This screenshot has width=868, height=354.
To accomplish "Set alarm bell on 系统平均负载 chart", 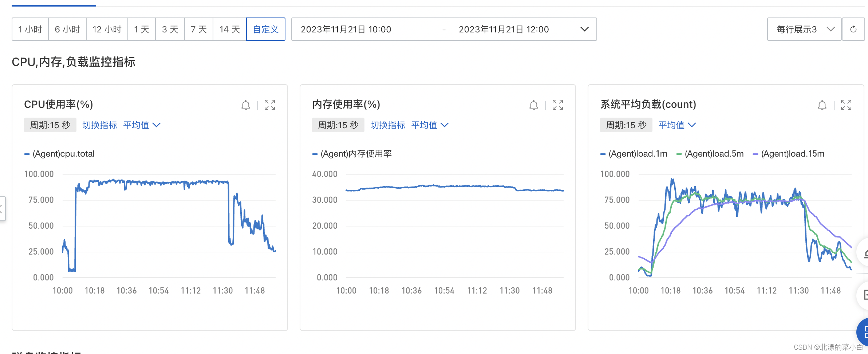I will click(x=822, y=105).
